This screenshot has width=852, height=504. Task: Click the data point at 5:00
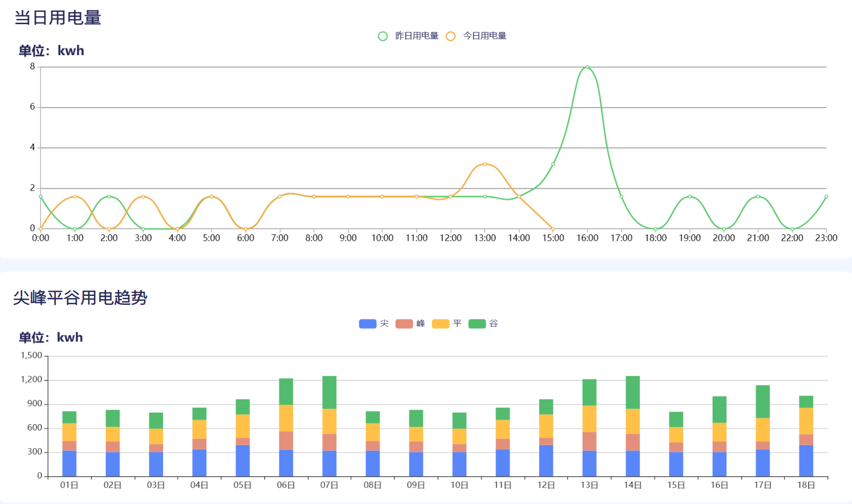click(211, 197)
